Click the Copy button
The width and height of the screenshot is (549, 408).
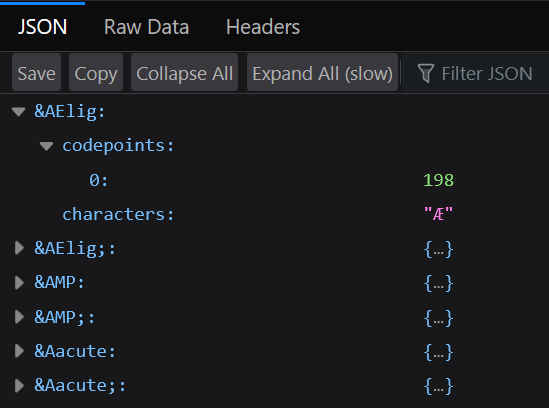point(96,72)
